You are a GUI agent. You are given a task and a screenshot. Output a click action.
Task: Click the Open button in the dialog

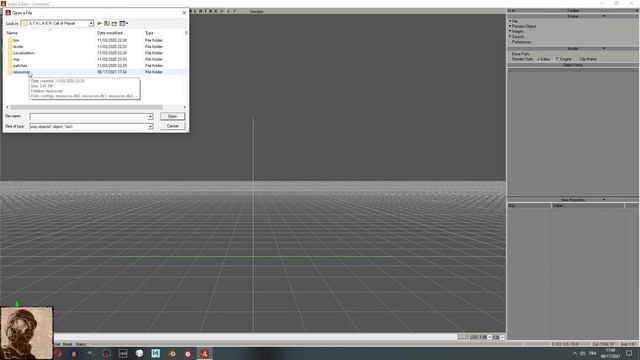click(x=172, y=116)
